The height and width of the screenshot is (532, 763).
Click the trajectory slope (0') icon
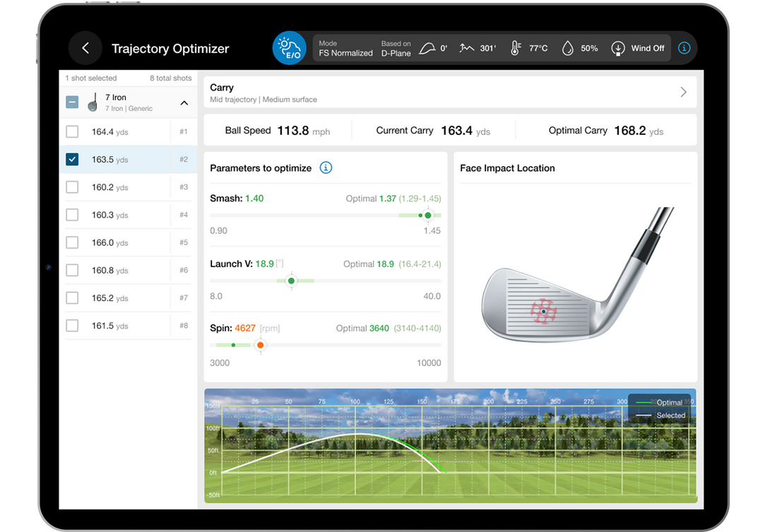tap(427, 47)
